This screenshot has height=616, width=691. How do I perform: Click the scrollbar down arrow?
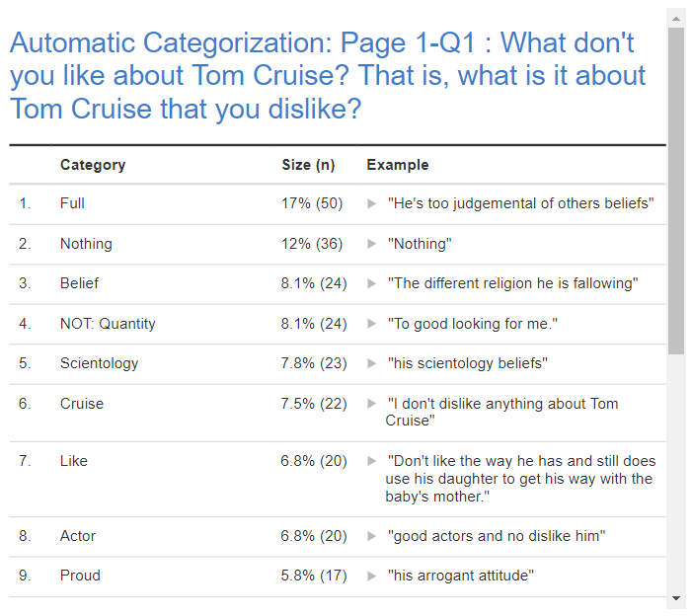tap(676, 598)
